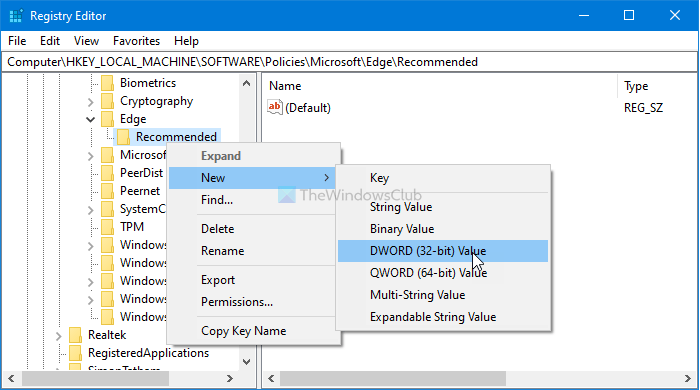Image resolution: width=700 pixels, height=390 pixels.
Task: Choose DWORD (32-bit) Value
Action: (x=443, y=251)
